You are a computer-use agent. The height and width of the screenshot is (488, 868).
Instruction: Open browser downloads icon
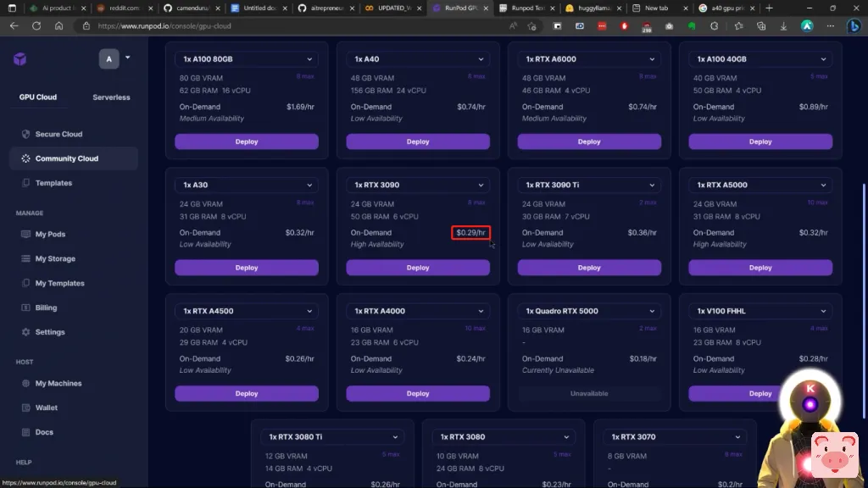(x=783, y=26)
